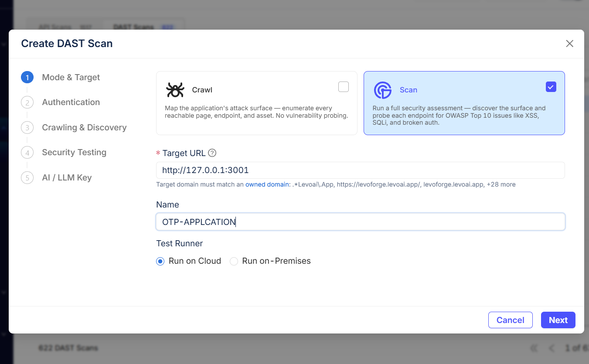Click the first page double-arrow in pagination
Image resolution: width=589 pixels, height=364 pixels.
click(534, 348)
